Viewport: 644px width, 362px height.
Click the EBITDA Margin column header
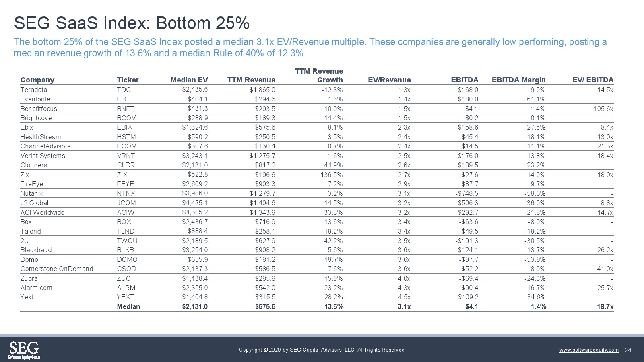518,80
